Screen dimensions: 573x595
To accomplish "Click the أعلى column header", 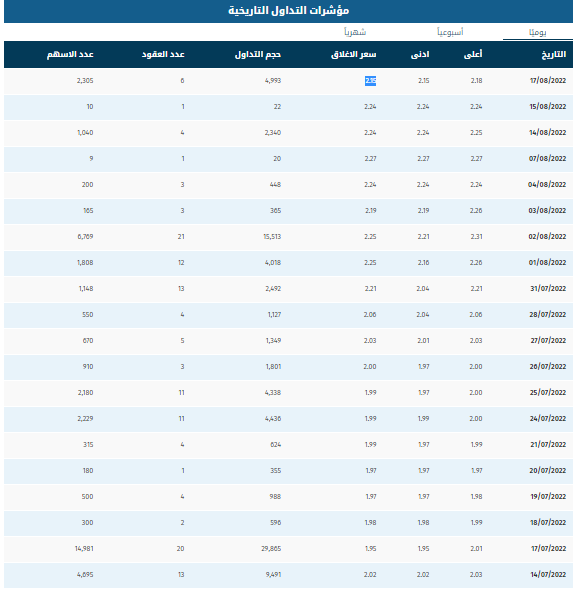I will [x=473, y=54].
